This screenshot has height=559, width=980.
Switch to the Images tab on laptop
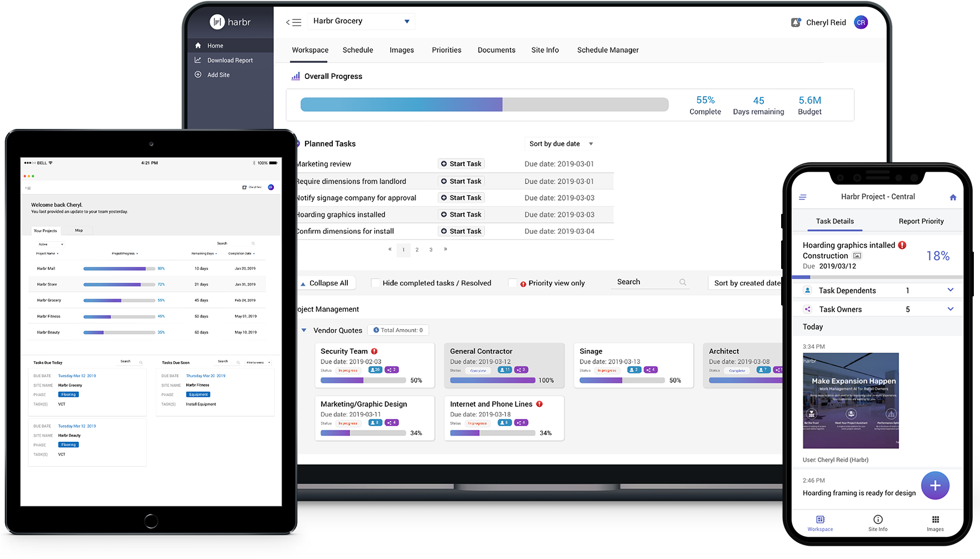(402, 50)
